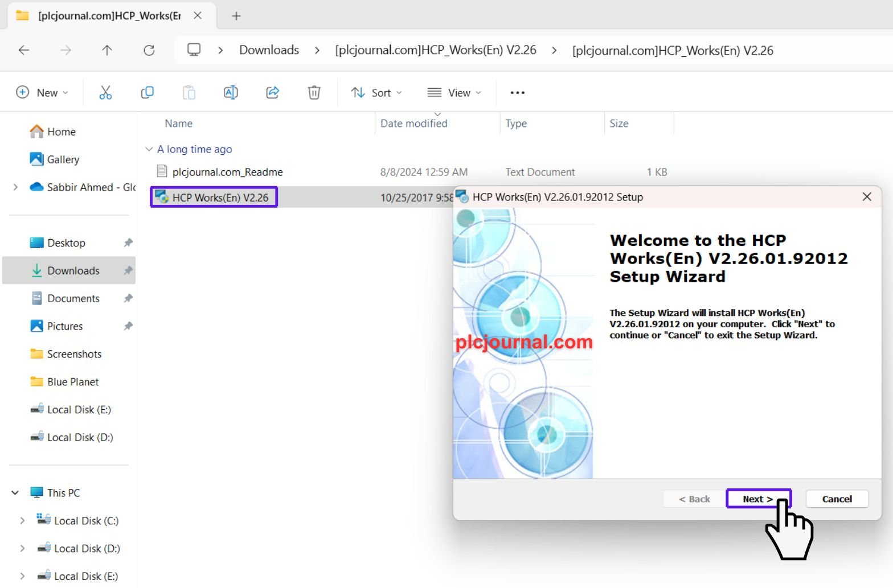Viewport: 893px width, 588px height.
Task: Open the Sort dropdown menu
Action: pyautogui.click(x=376, y=92)
